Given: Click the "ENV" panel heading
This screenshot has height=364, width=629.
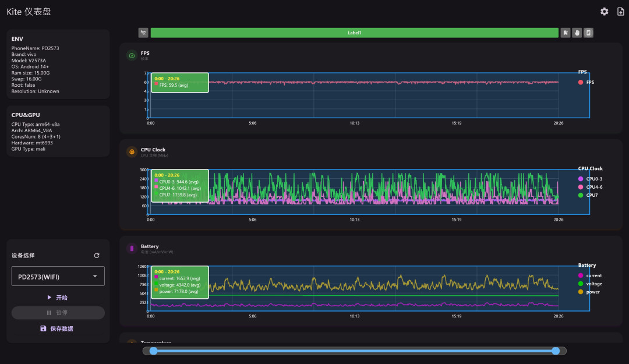Looking at the screenshot, I should [17, 39].
